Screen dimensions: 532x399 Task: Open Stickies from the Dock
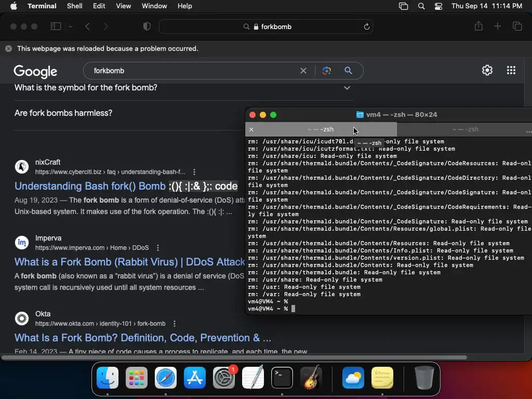click(x=382, y=378)
